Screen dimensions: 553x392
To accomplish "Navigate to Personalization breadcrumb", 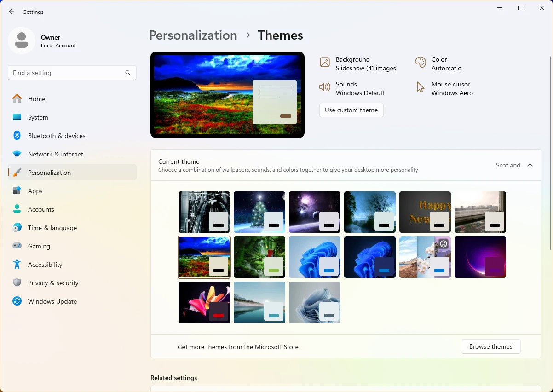I will pos(193,35).
